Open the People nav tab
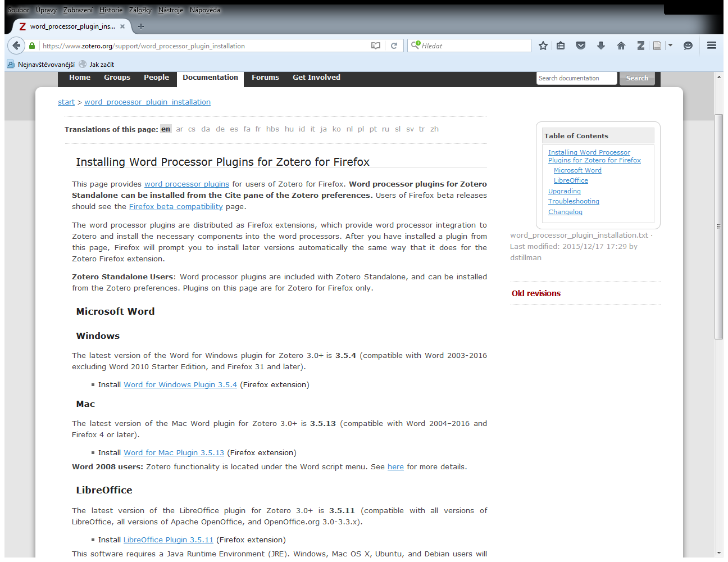This screenshot has width=728, height=562. tap(156, 78)
